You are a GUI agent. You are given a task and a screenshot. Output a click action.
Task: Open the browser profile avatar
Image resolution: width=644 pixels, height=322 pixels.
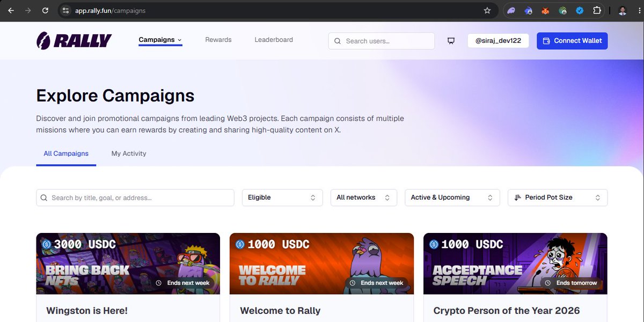[623, 10]
